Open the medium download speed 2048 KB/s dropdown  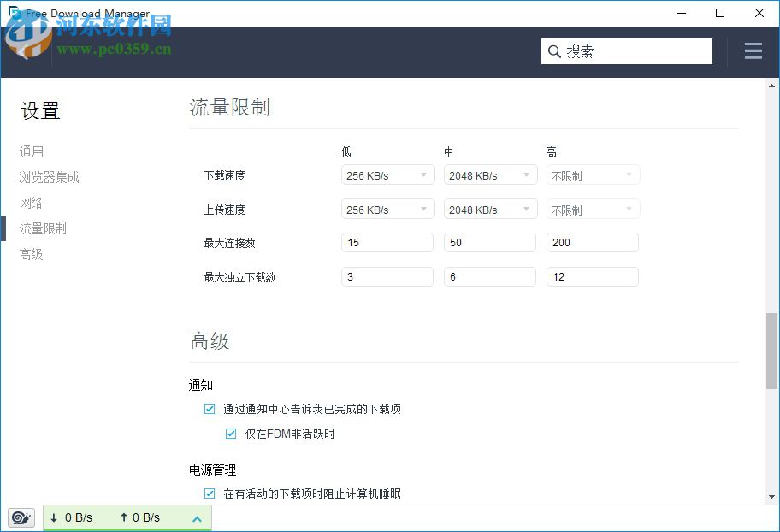click(x=489, y=174)
